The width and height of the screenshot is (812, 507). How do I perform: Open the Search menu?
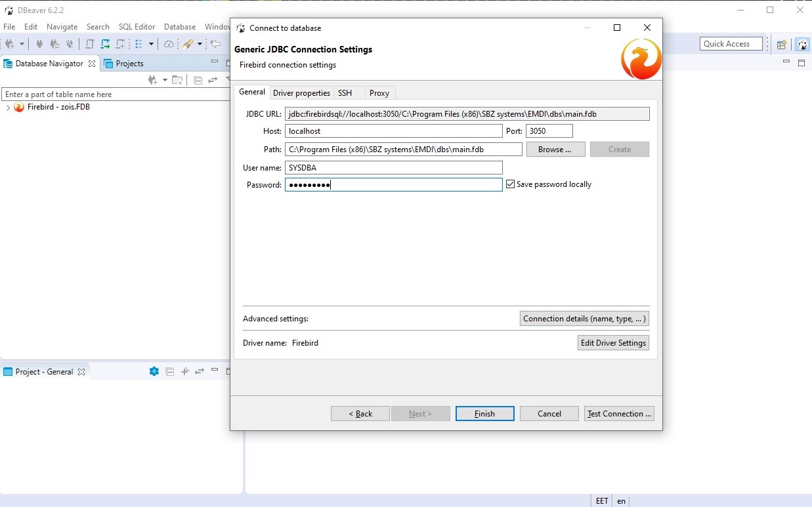(x=98, y=27)
